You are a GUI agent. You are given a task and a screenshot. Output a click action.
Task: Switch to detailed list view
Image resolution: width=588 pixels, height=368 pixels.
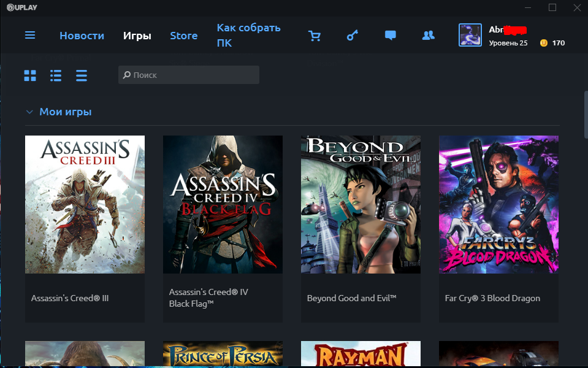[x=56, y=75]
